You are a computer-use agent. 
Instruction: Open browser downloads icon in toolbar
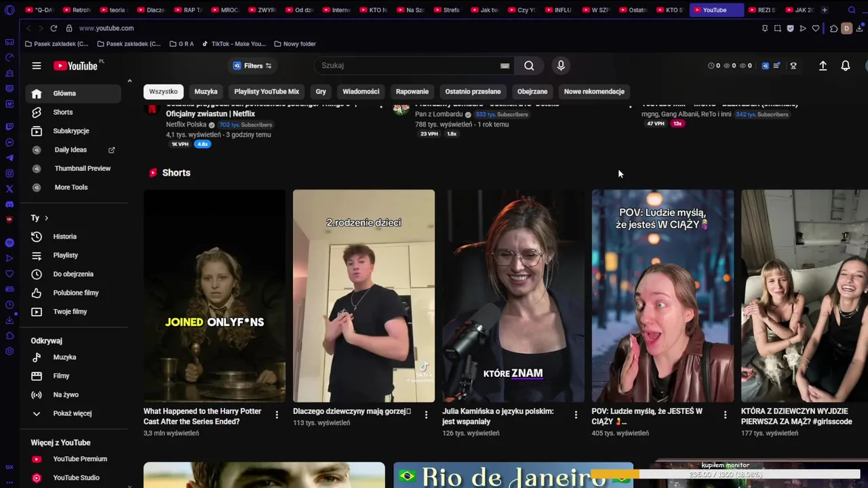point(860,28)
